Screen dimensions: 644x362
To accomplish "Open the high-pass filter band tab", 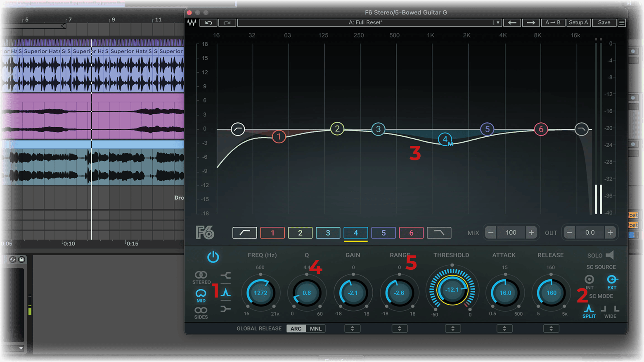I will [x=245, y=233].
